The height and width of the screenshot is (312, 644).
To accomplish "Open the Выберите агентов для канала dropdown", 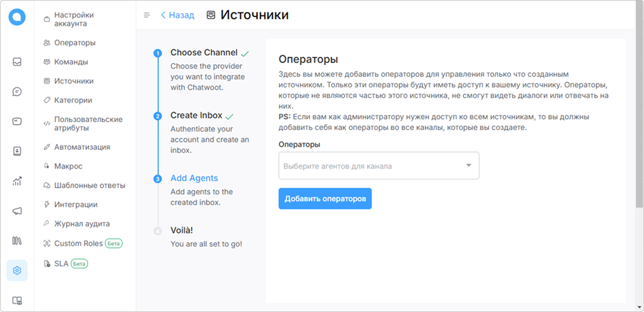I will [x=378, y=166].
